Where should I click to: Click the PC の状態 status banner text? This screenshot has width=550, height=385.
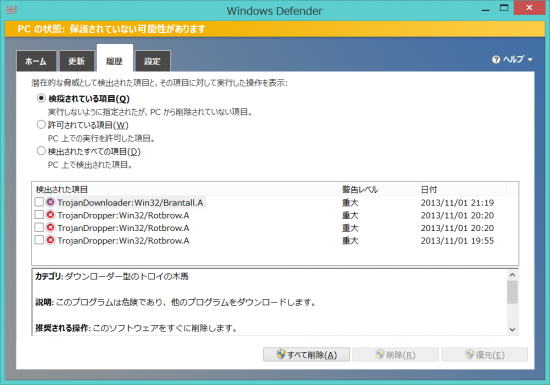[x=111, y=29]
